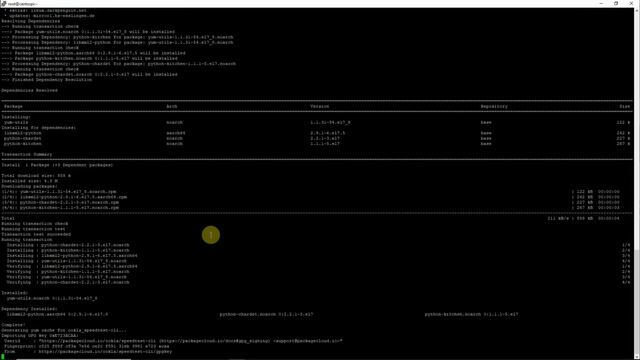Screen dimensions: 640x360
Task: Click the 'Transaction test succeeded' line
Action: (x=36, y=234)
